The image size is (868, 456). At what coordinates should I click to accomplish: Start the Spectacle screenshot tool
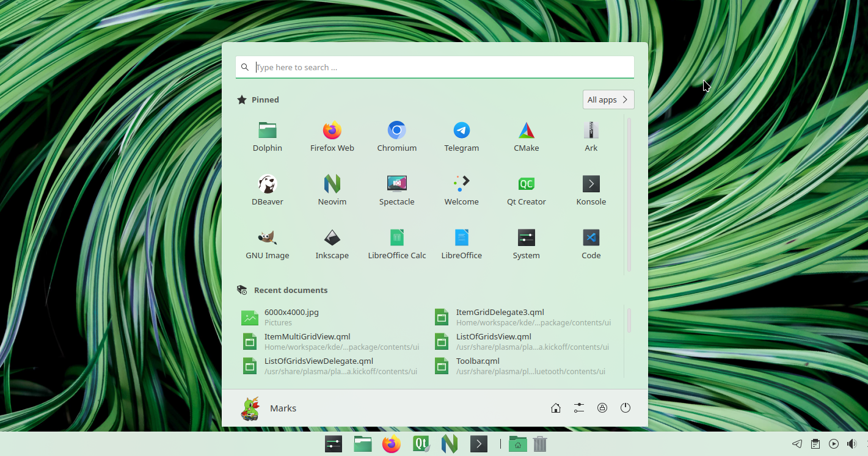click(x=397, y=190)
